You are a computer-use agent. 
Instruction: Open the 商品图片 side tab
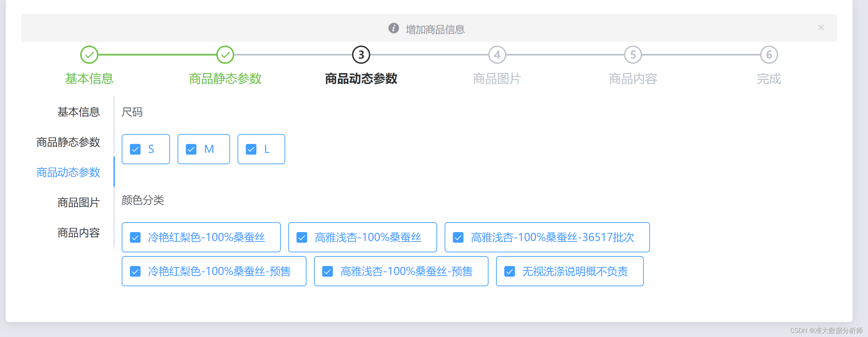click(x=79, y=203)
